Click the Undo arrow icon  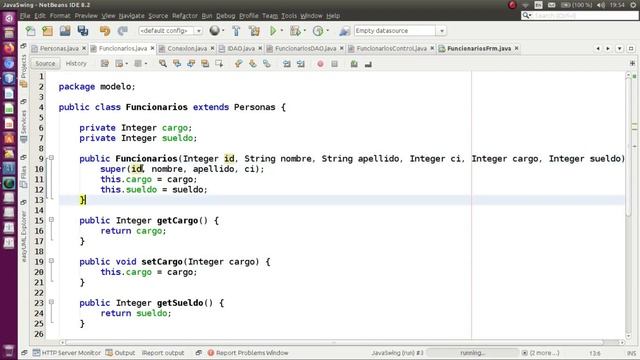[x=104, y=31]
